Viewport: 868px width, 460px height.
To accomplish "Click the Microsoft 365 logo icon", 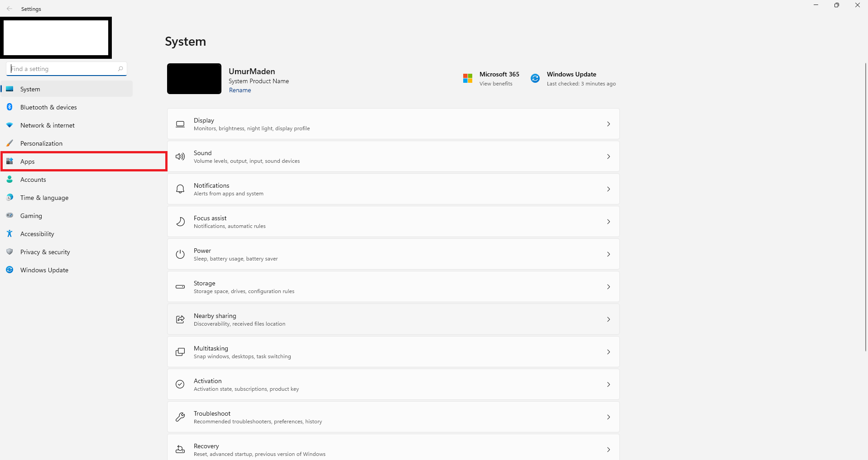I will [x=468, y=78].
